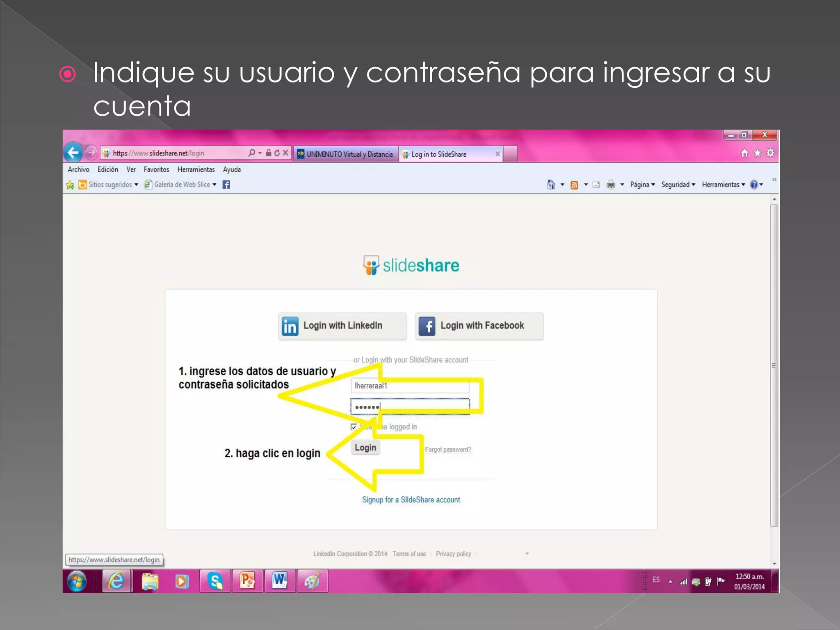Image resolution: width=840 pixels, height=630 pixels.
Task: Open the Privacy policy link
Action: [454, 554]
